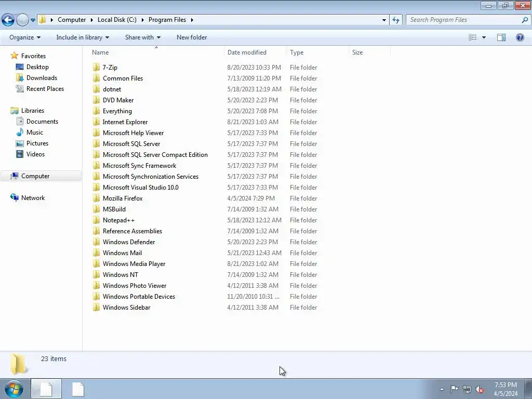Select the MSBuild folder name
Viewport: 532px width, 399px height.
click(x=114, y=209)
